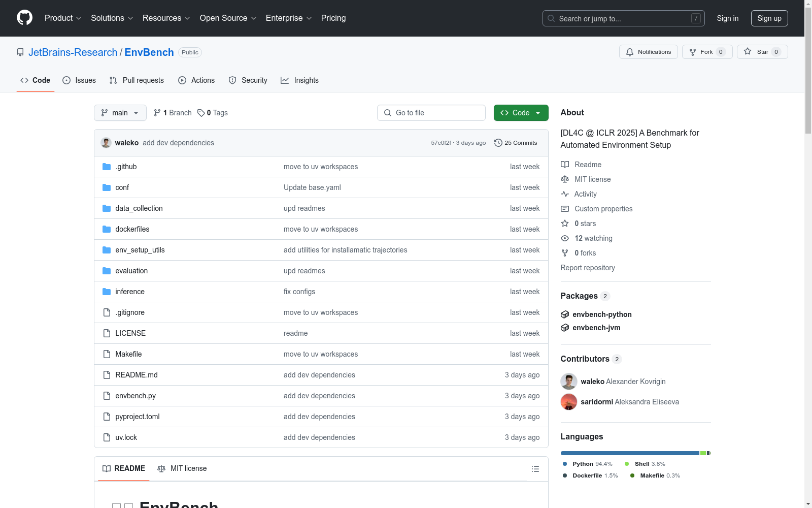Click the Search or jump to field
812x508 pixels.
tap(624, 18)
